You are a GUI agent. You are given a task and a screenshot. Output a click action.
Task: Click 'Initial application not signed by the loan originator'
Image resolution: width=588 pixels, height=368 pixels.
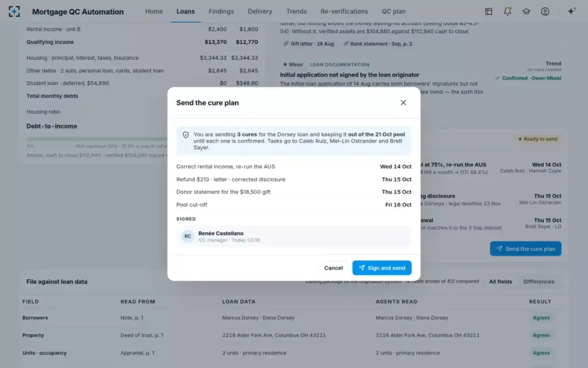[349, 75]
